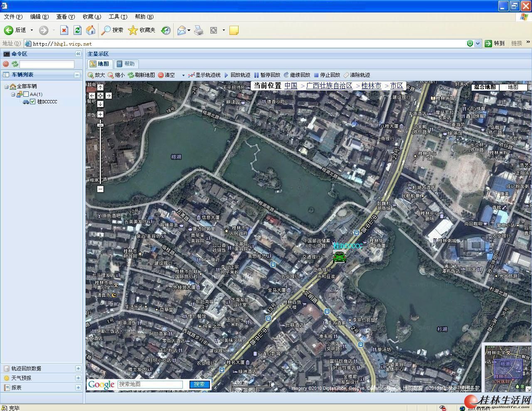532x411 pixels.
Task: Click 刷新地图 refresh map tool
Action: pyautogui.click(x=141, y=75)
